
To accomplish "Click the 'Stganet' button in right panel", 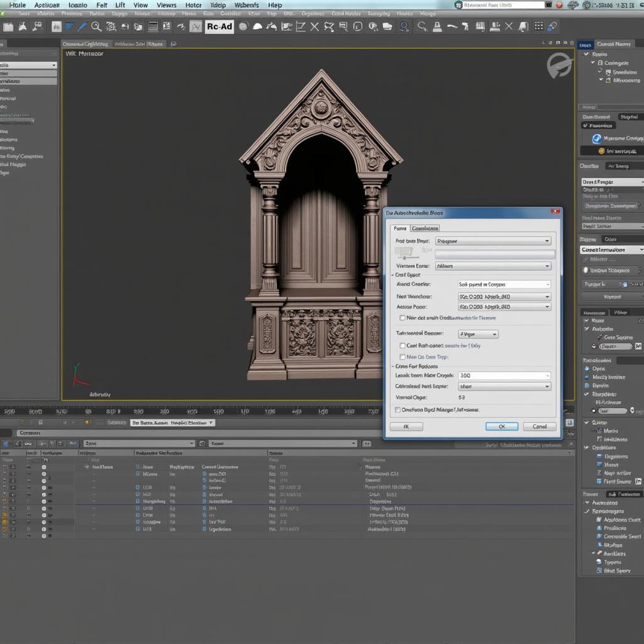I will (612, 297).
